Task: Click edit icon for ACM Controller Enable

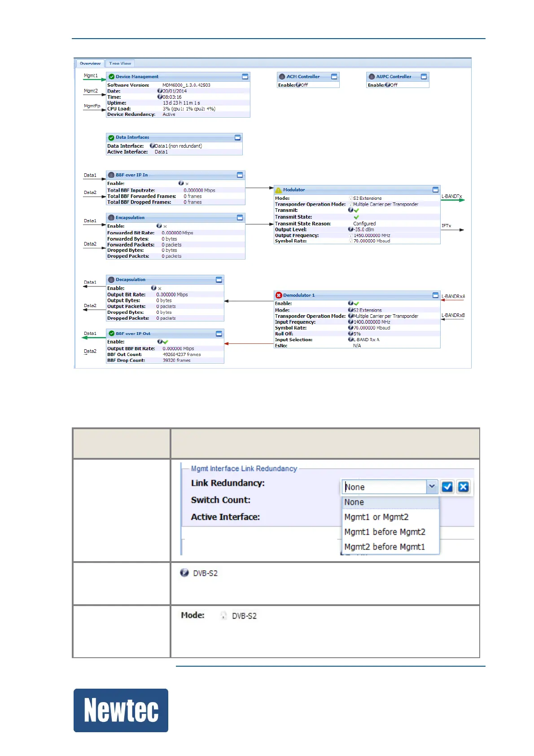Action: (298, 85)
